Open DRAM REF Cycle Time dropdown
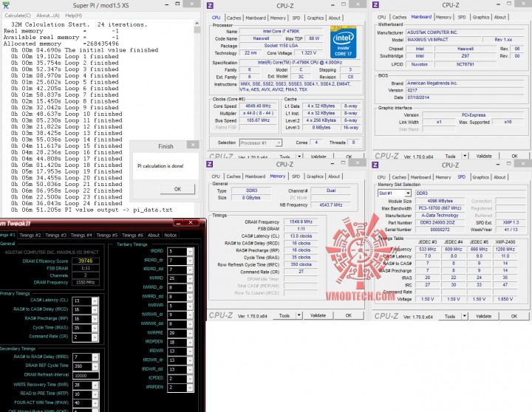 point(95,366)
